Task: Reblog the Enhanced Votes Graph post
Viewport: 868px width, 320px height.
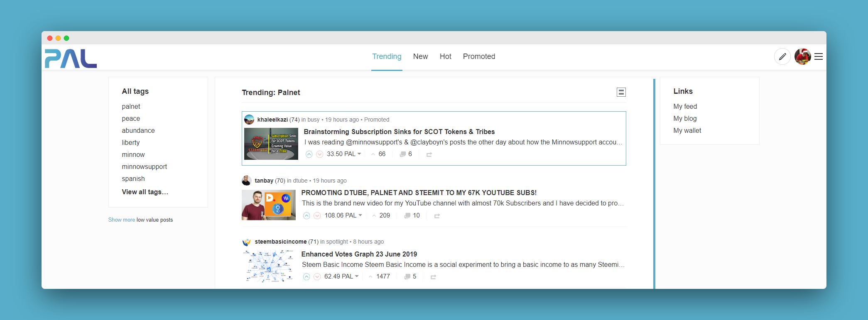Action: point(433,277)
